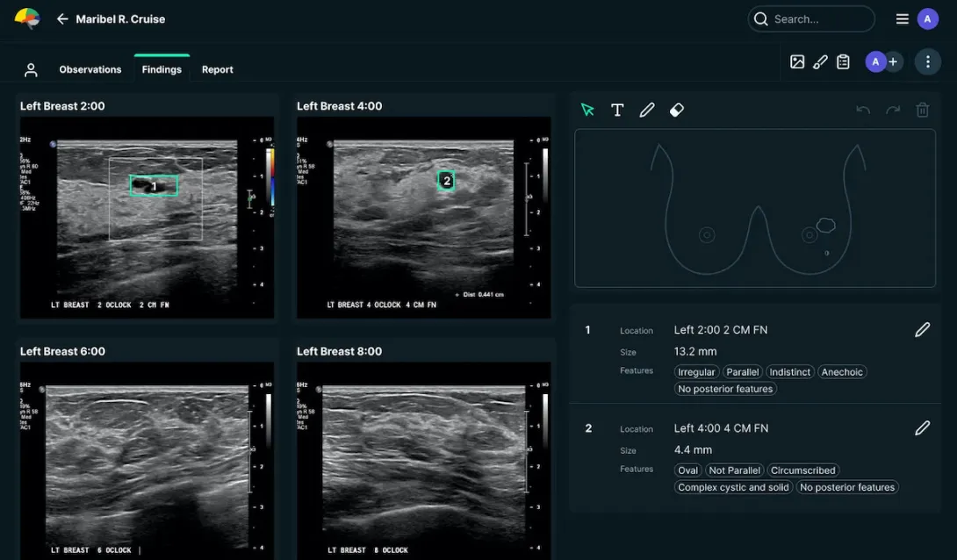
Task: Switch to the Observations tab
Action: tap(90, 68)
